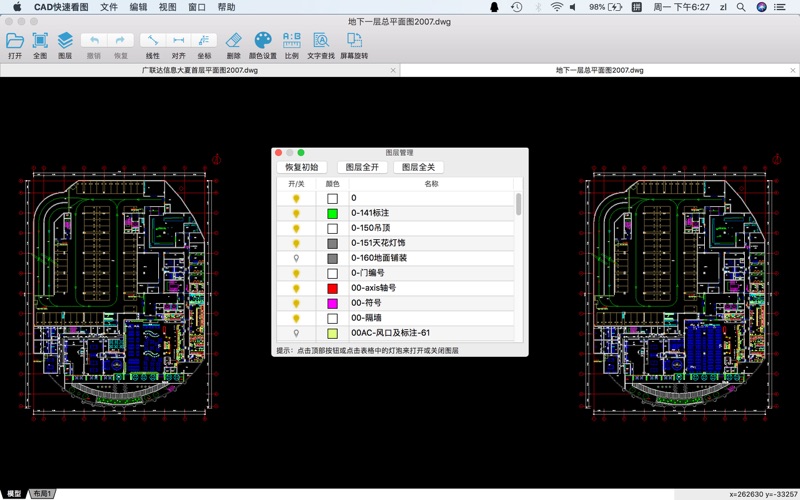The image size is (800, 500).
Task: Switch to the 布局1 layout tab
Action: (x=42, y=494)
